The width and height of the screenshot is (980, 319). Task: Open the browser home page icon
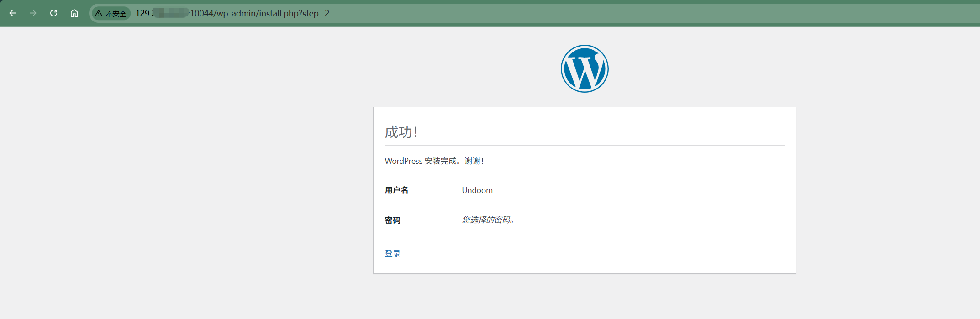[74, 13]
